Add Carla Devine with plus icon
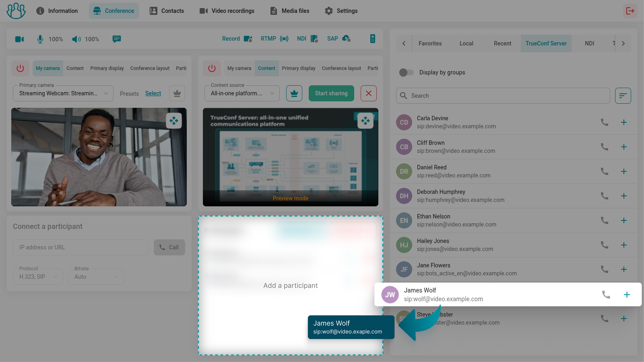644x362 pixels. coord(624,122)
